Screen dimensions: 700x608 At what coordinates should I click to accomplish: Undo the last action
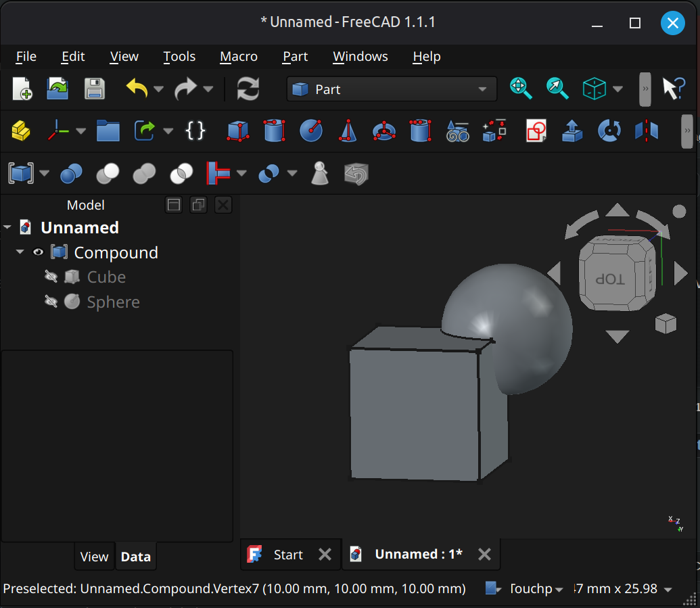[137, 89]
